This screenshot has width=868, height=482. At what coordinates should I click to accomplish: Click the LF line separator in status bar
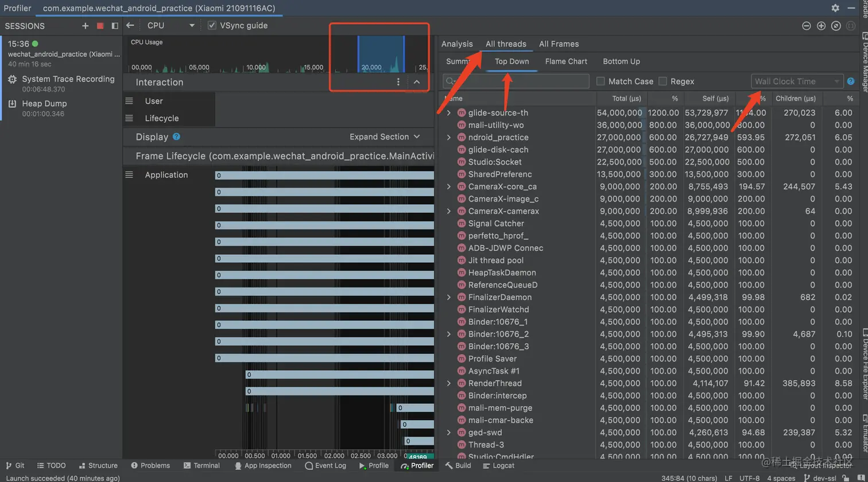click(728, 478)
